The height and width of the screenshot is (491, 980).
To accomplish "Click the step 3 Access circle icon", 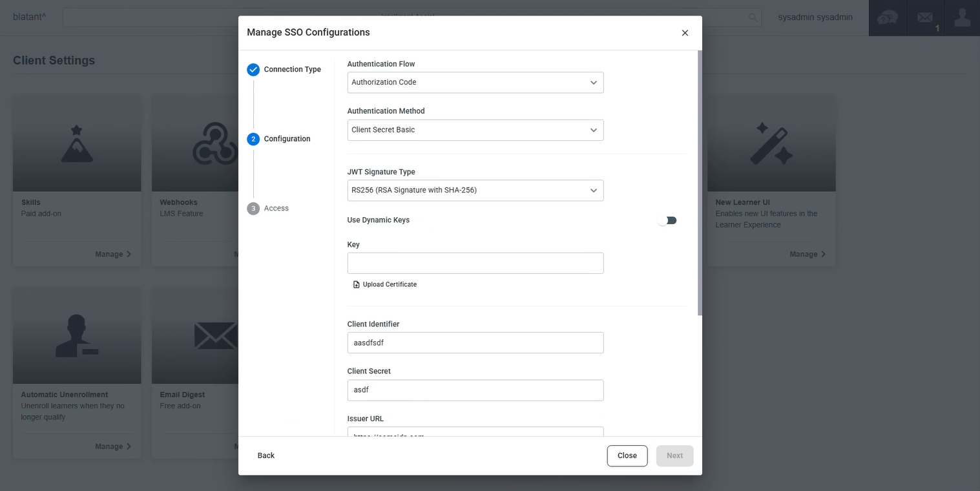I will pyautogui.click(x=253, y=208).
